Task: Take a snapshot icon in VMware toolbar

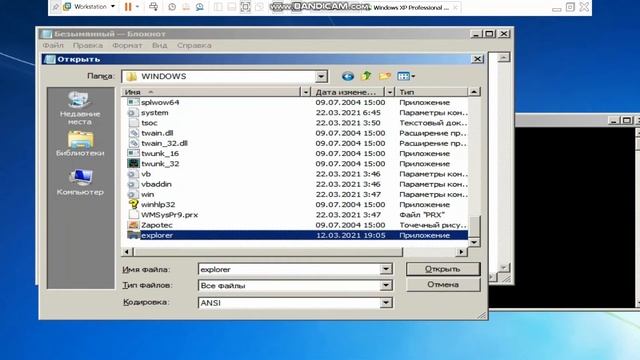Action: pos(172,7)
